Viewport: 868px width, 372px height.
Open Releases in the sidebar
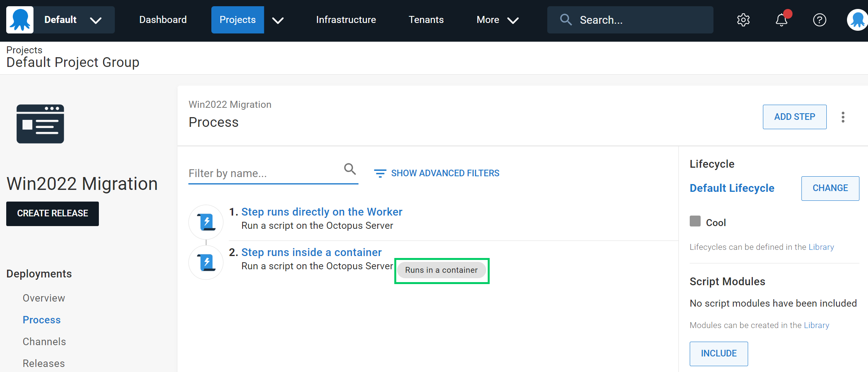(44, 363)
